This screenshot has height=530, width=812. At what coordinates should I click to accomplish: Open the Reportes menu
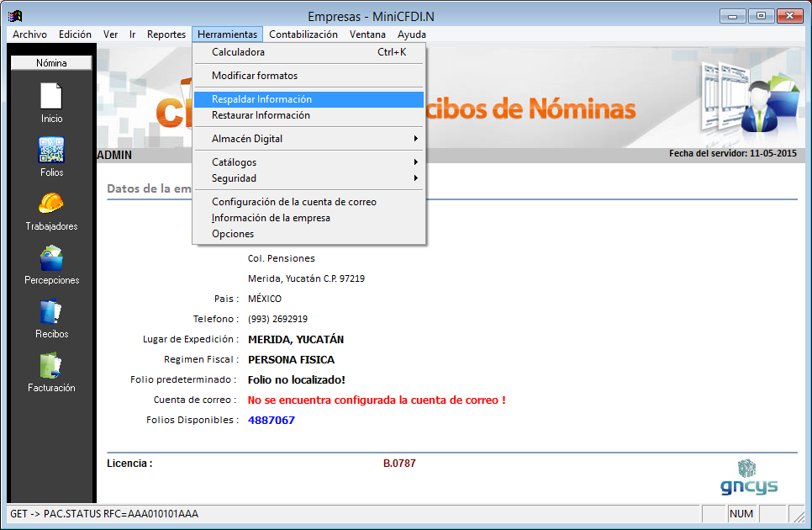pos(166,34)
